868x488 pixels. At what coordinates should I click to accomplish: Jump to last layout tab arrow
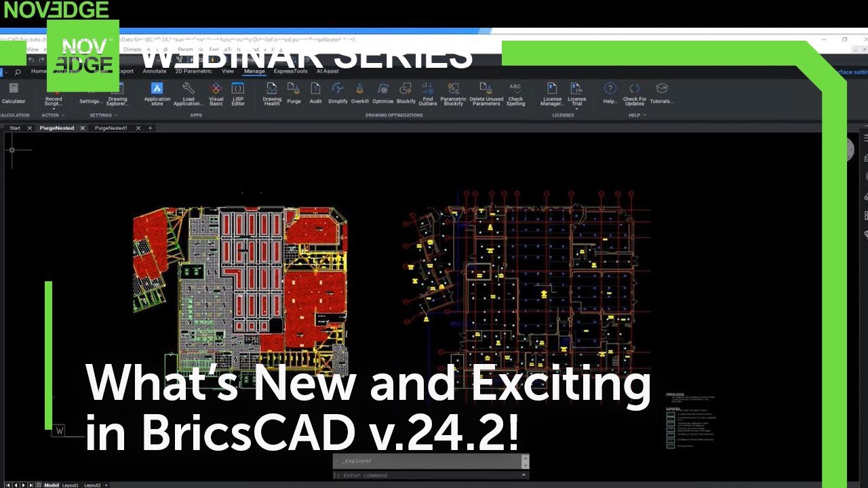click(31, 485)
